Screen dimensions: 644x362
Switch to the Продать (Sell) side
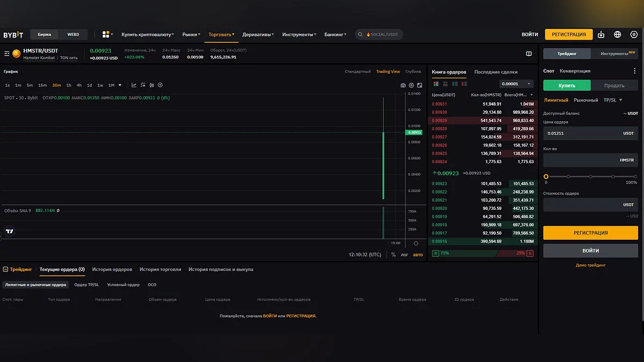(614, 85)
